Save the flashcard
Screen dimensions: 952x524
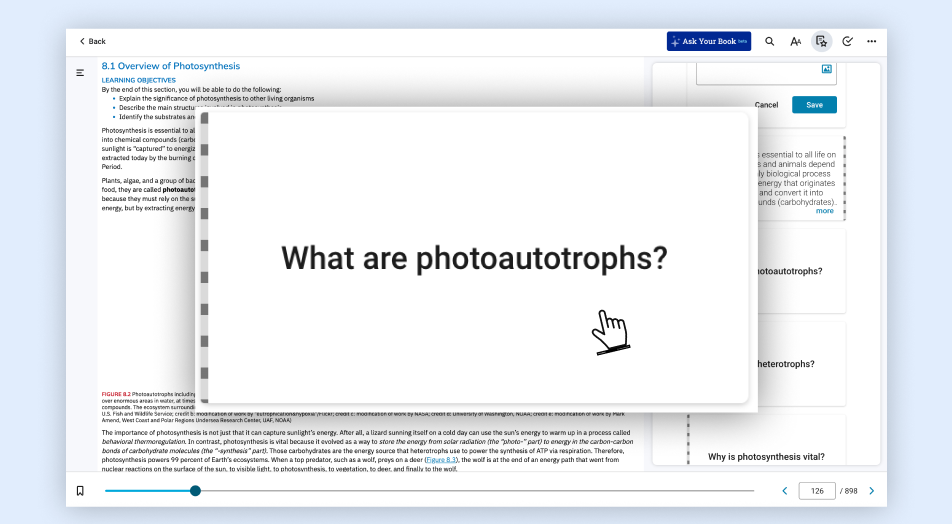coord(814,105)
